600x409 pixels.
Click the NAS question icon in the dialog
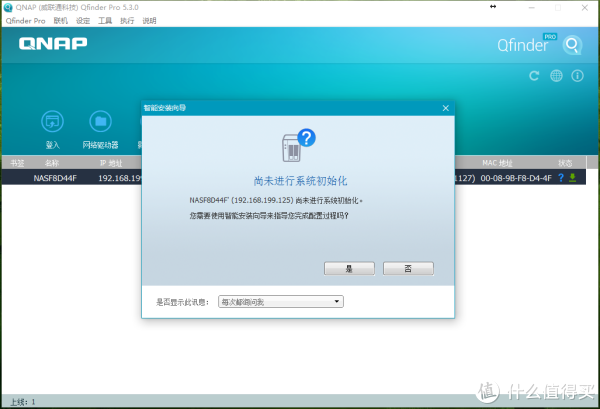(x=299, y=145)
